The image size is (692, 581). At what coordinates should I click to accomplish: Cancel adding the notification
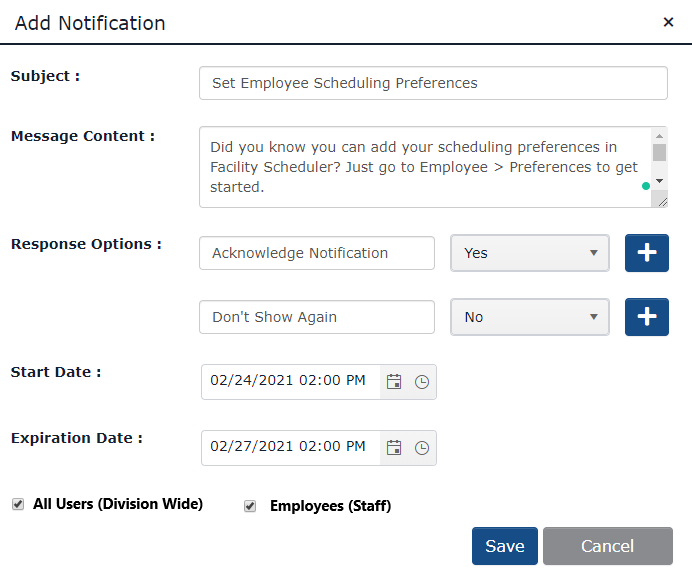[608, 546]
